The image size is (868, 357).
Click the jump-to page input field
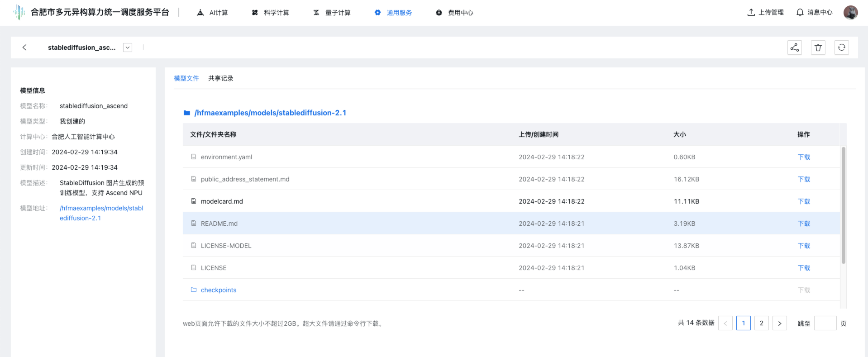[x=825, y=323]
